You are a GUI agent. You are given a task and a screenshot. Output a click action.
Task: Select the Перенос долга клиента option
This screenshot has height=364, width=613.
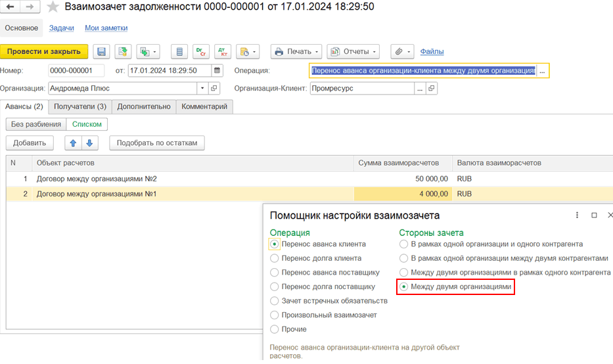[x=275, y=258]
